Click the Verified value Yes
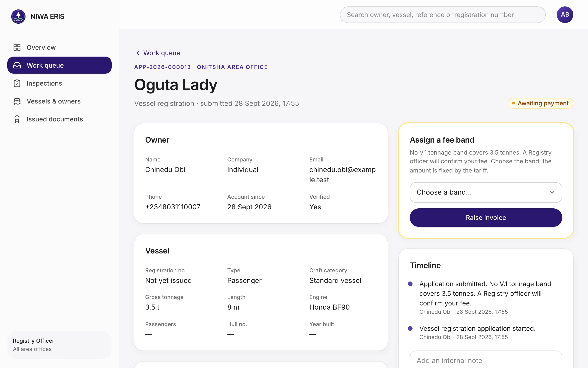Image resolution: width=588 pixels, height=368 pixels. (315, 207)
